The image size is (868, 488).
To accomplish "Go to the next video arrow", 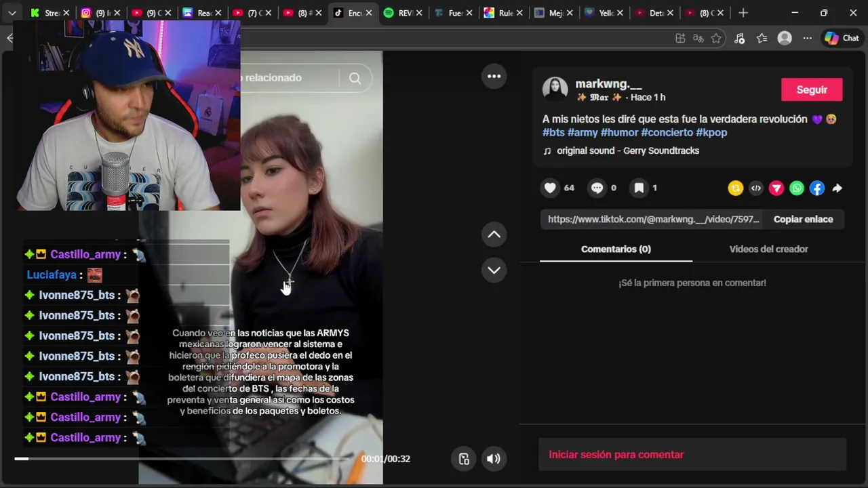I will [494, 270].
